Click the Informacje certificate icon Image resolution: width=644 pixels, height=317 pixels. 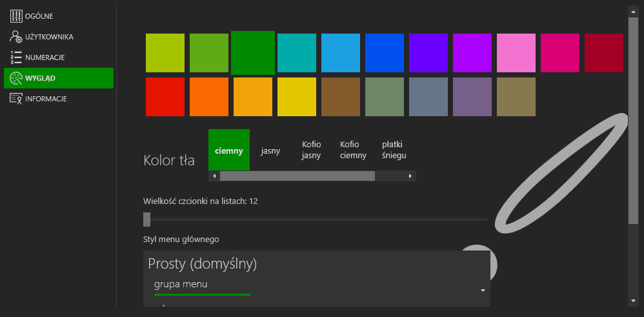[16, 99]
